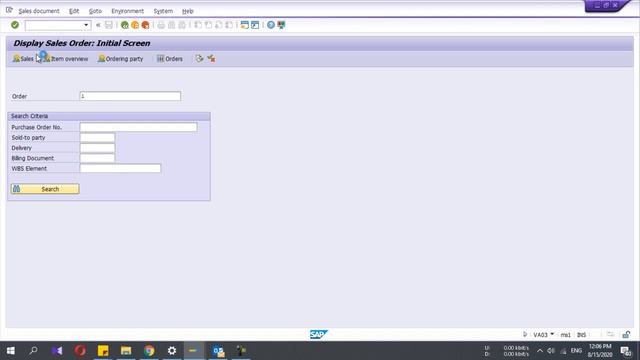Click the Delivery input field

[97, 148]
